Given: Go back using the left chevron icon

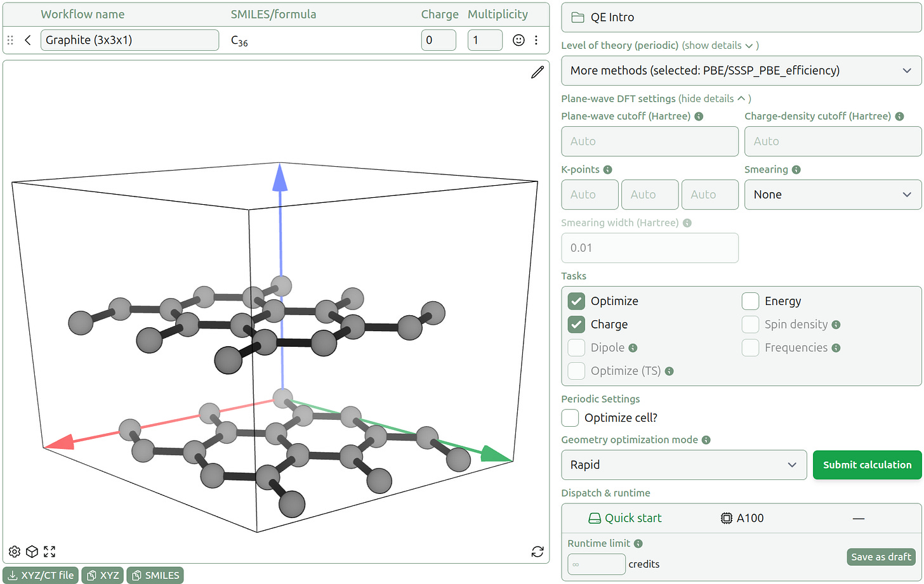Looking at the screenshot, I should click(28, 40).
